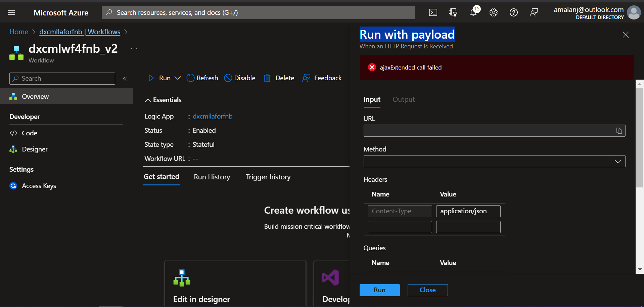Click the dxcmlwf4fnb_v2 workflow icon
Screen dimensions: 644x307
[x=16, y=53]
